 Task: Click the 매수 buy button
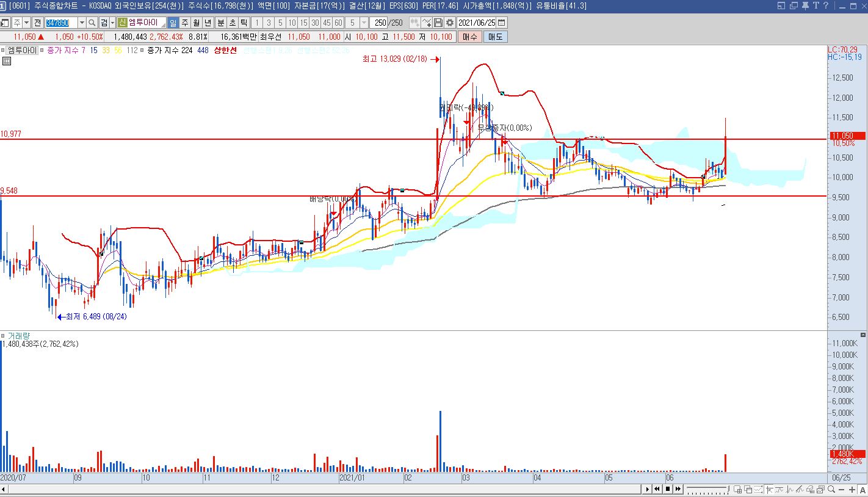click(469, 37)
